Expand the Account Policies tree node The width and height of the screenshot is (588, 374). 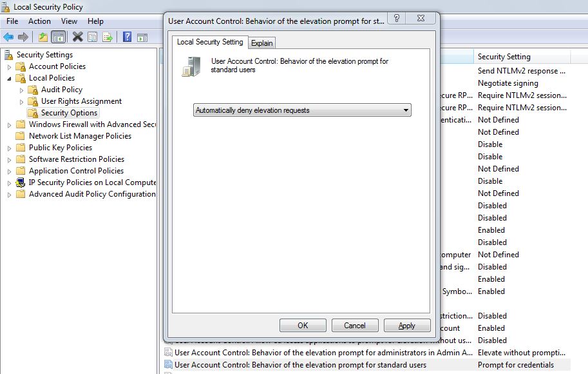pyautogui.click(x=10, y=66)
